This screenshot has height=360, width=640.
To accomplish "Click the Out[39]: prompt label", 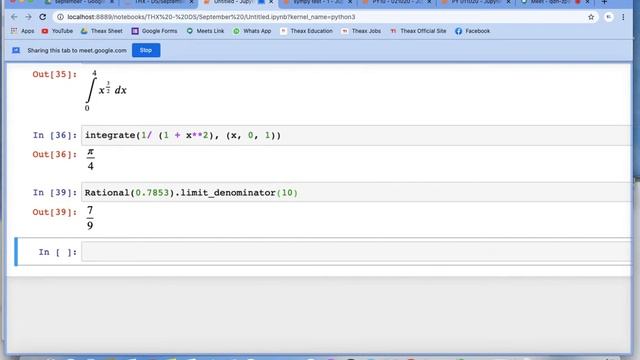I will [x=55, y=212].
